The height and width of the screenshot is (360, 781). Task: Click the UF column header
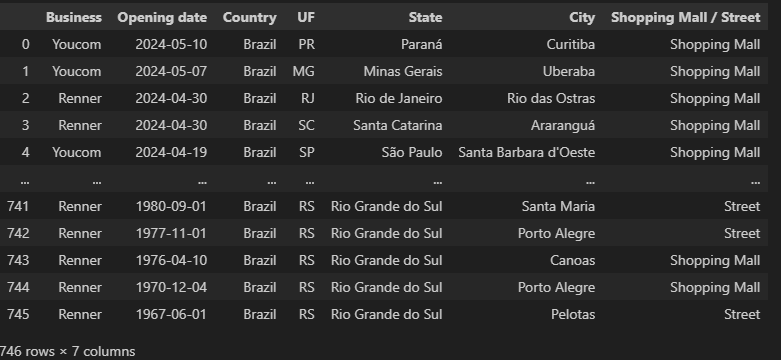coord(306,17)
